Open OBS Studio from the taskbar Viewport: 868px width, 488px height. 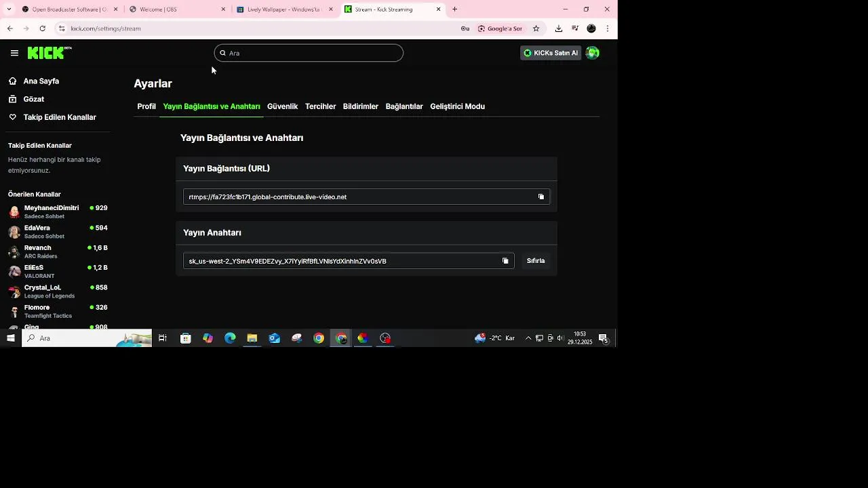(x=385, y=338)
